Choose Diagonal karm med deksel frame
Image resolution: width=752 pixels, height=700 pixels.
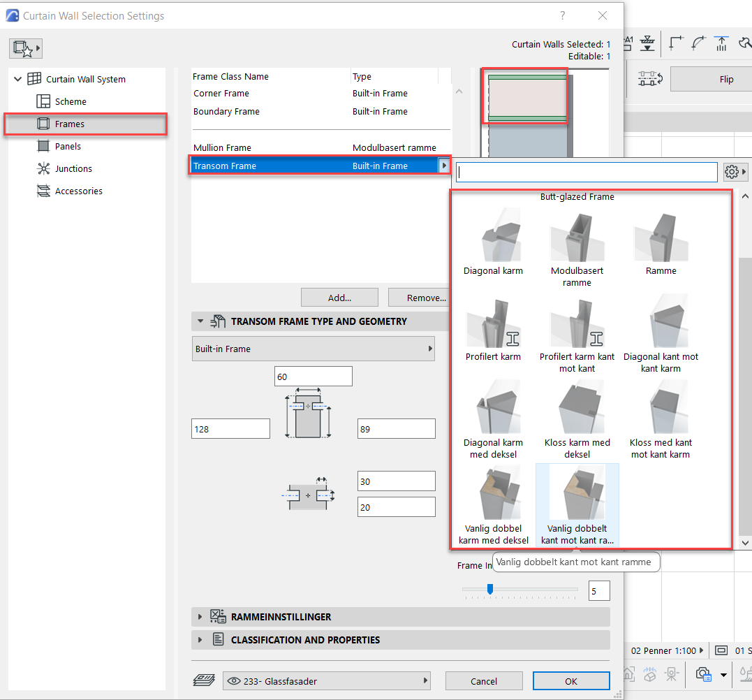click(x=493, y=421)
